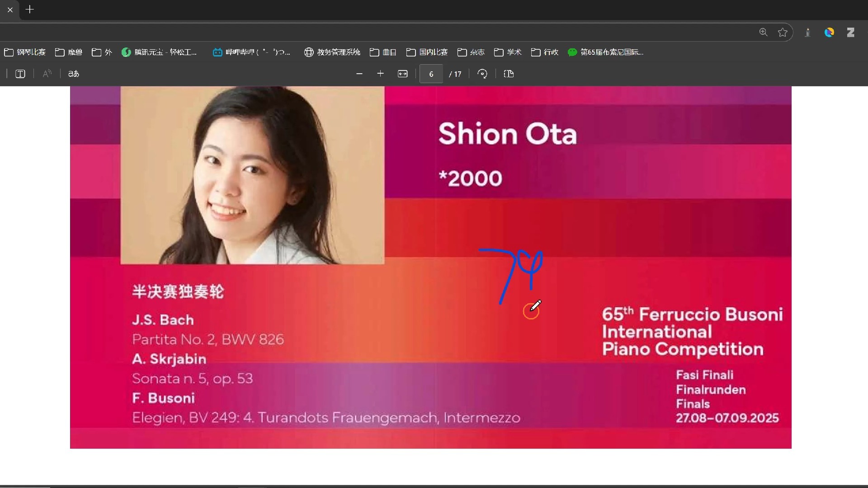Open the 哔哩哔哩 bookmark
The height and width of the screenshot is (488, 868).
pyautogui.click(x=251, y=52)
